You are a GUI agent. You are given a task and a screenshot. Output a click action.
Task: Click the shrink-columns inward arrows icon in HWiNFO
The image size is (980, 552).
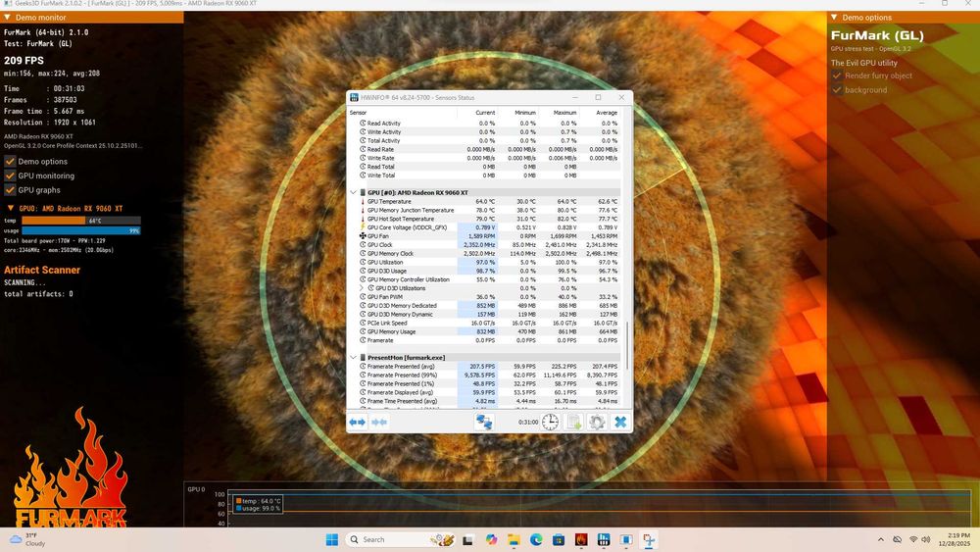coord(378,422)
